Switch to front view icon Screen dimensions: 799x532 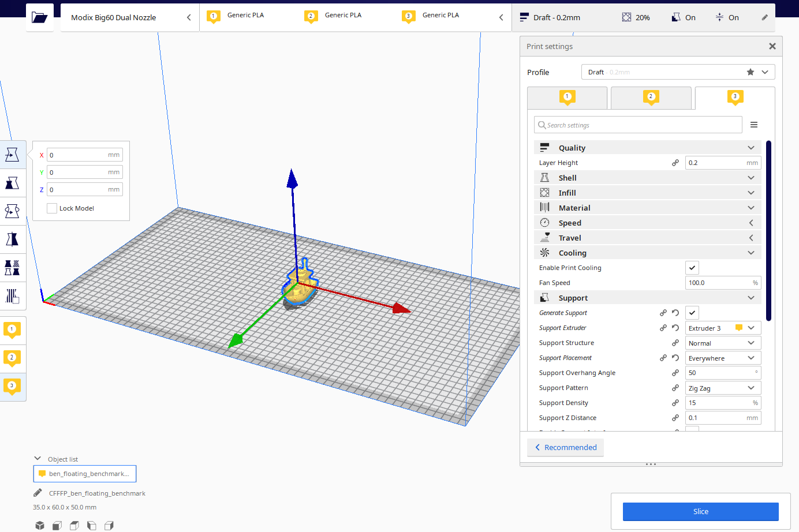click(x=57, y=525)
